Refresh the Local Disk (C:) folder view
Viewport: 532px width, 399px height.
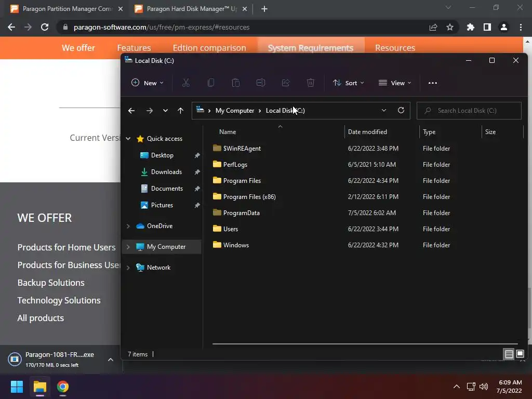(x=401, y=110)
